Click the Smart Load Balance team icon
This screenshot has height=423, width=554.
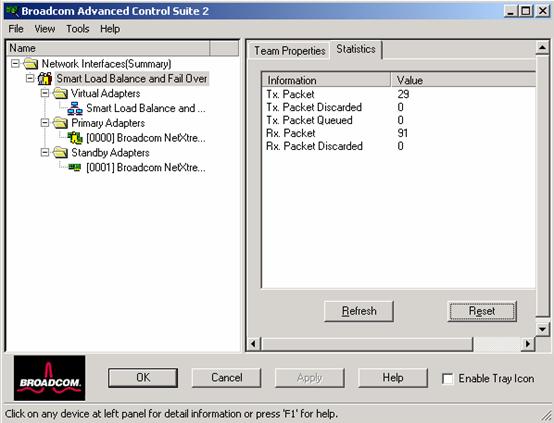point(45,78)
